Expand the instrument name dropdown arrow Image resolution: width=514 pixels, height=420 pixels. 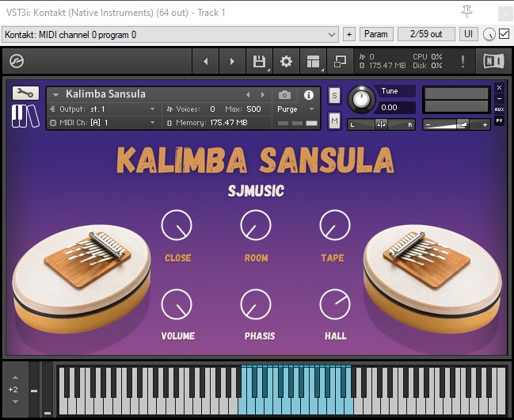tap(55, 95)
